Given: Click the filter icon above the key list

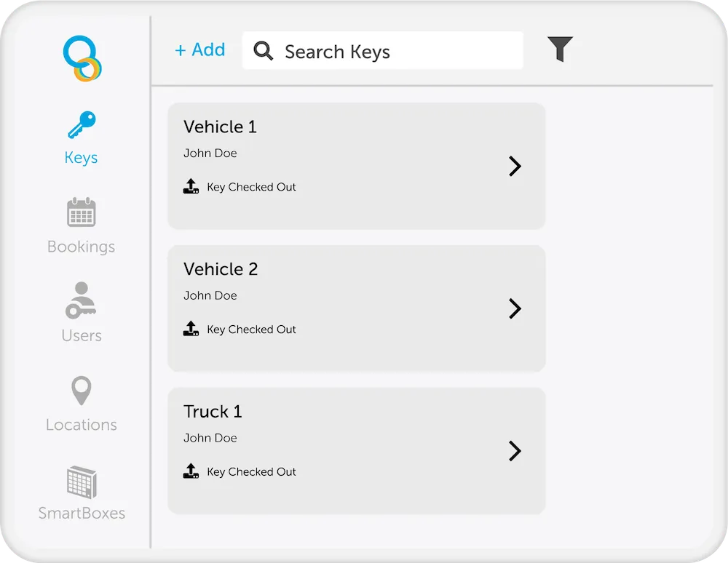Looking at the screenshot, I should pyautogui.click(x=559, y=49).
